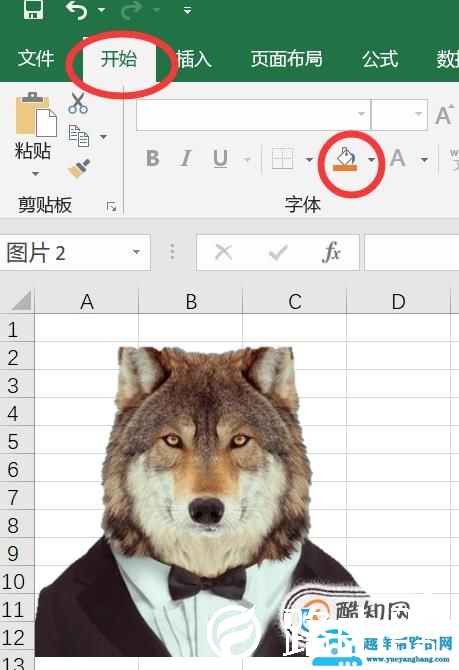Click the Redo arrow icon
This screenshot has width=459, height=670.
pyautogui.click(x=132, y=10)
